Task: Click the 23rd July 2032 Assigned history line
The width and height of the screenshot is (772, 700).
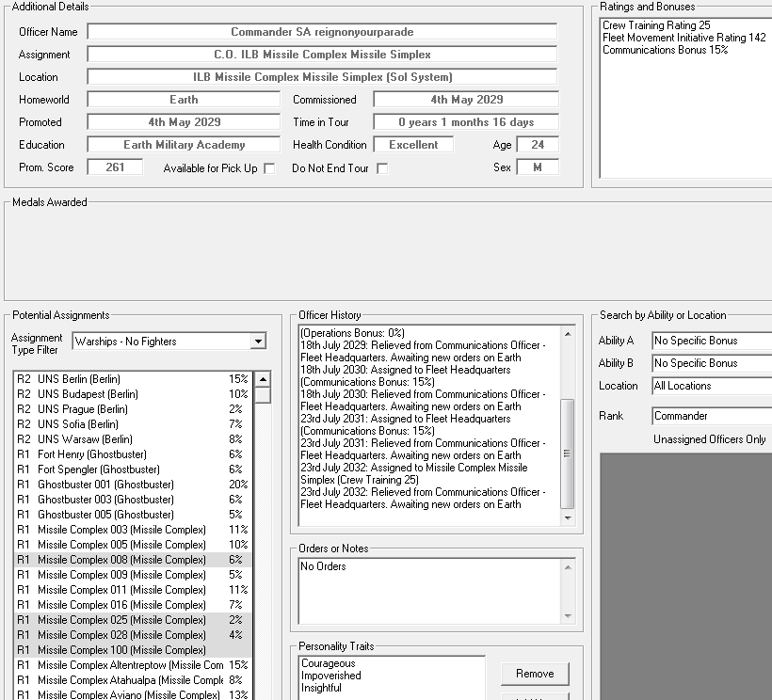Action: [414, 473]
